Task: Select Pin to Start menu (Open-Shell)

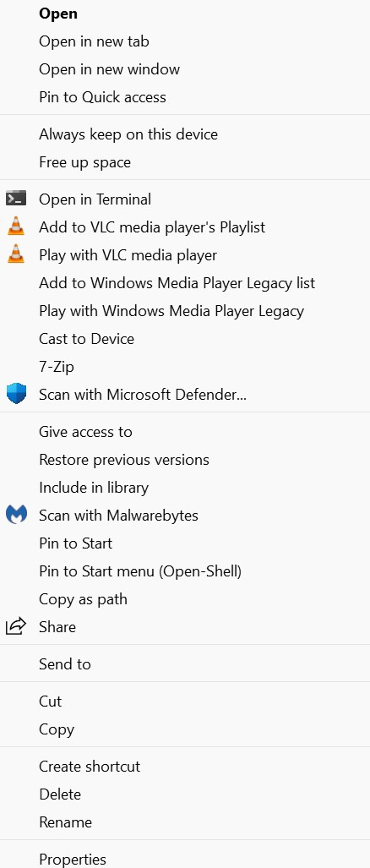Action: [185, 570]
